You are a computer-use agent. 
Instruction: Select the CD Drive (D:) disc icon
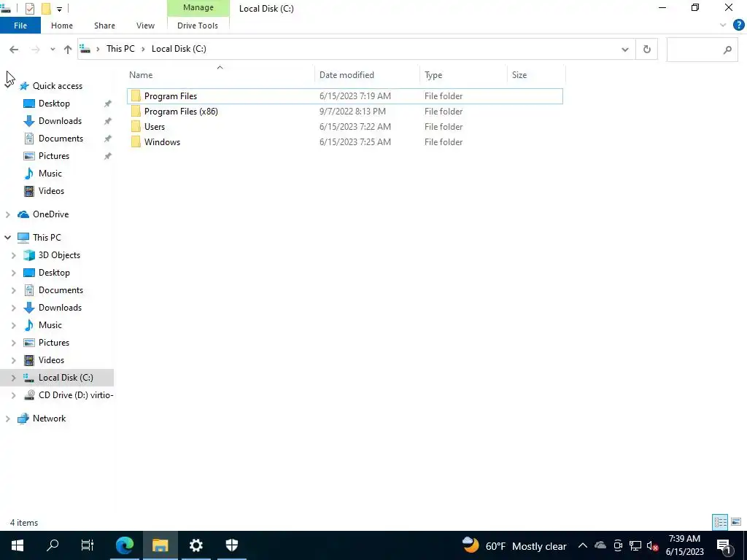pos(29,394)
